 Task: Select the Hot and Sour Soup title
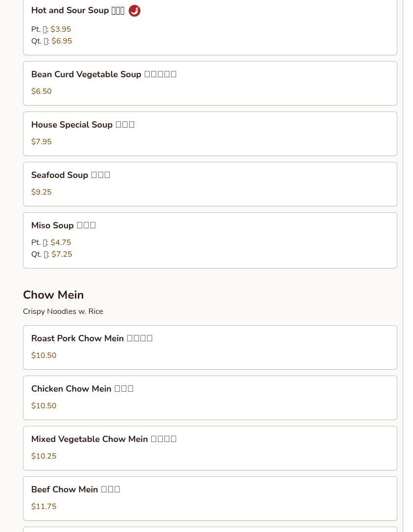click(x=77, y=11)
